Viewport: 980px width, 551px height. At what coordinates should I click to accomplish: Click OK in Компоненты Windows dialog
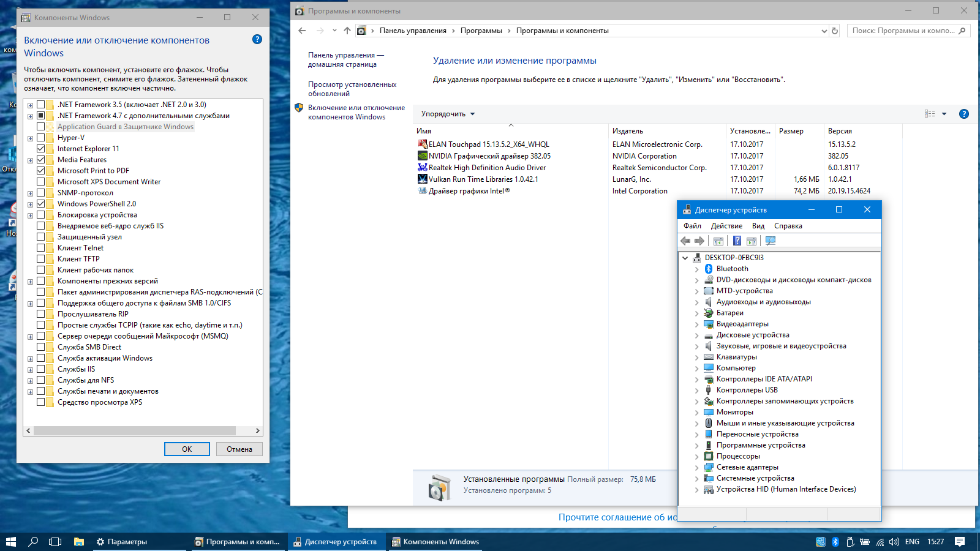pyautogui.click(x=187, y=449)
